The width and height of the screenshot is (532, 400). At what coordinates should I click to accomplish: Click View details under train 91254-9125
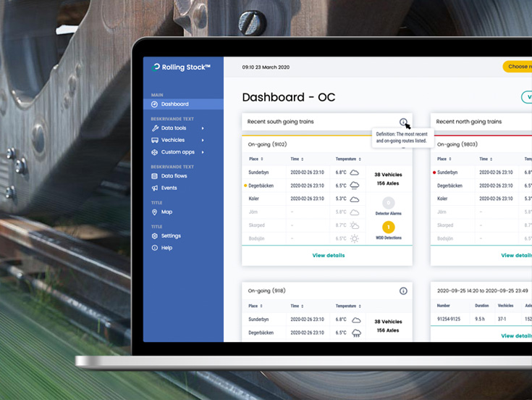(516, 336)
